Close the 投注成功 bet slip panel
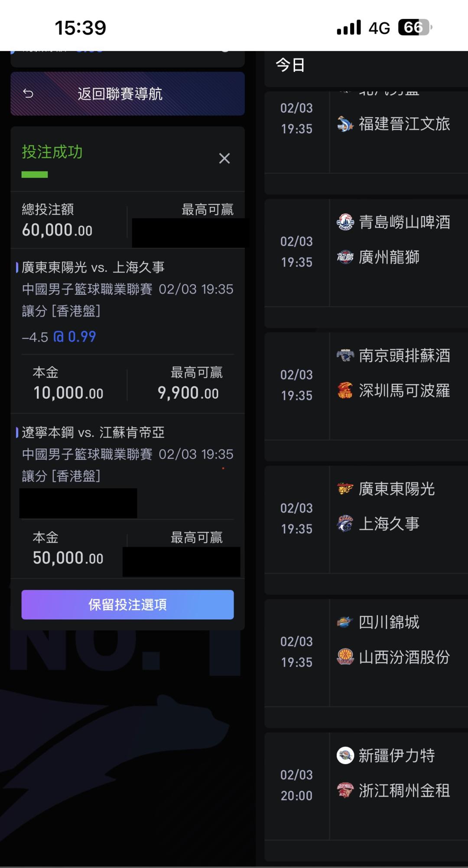Image resolution: width=468 pixels, height=868 pixels. pyautogui.click(x=224, y=158)
